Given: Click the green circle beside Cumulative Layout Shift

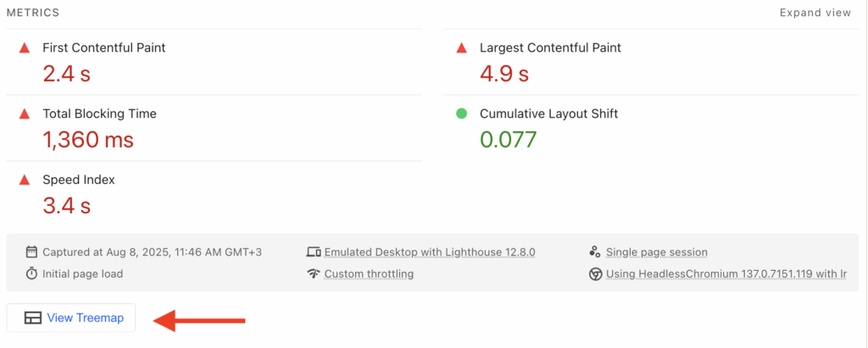Looking at the screenshot, I should coord(461,113).
